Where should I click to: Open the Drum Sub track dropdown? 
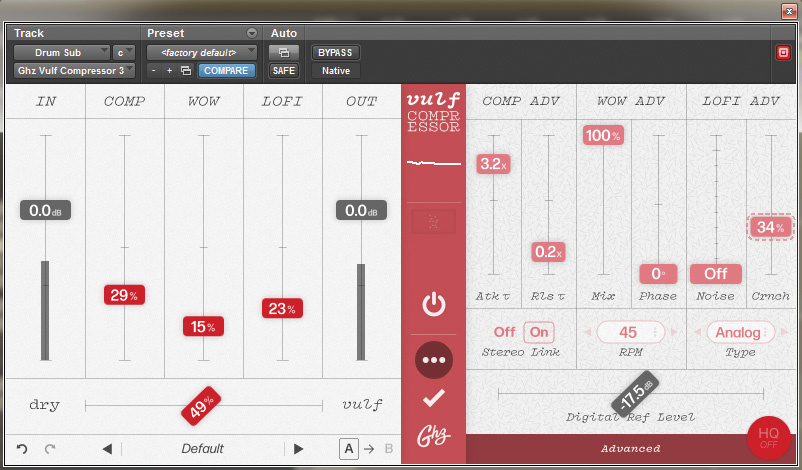[62, 52]
